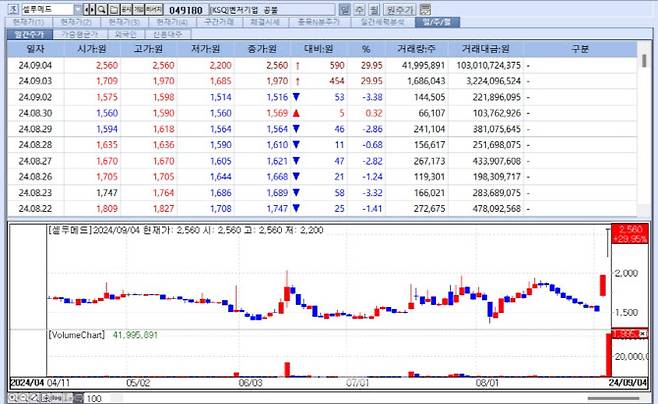Click the chart horizontal scrollbar at bottom right
The width and height of the screenshot is (658, 404).
(613, 398)
